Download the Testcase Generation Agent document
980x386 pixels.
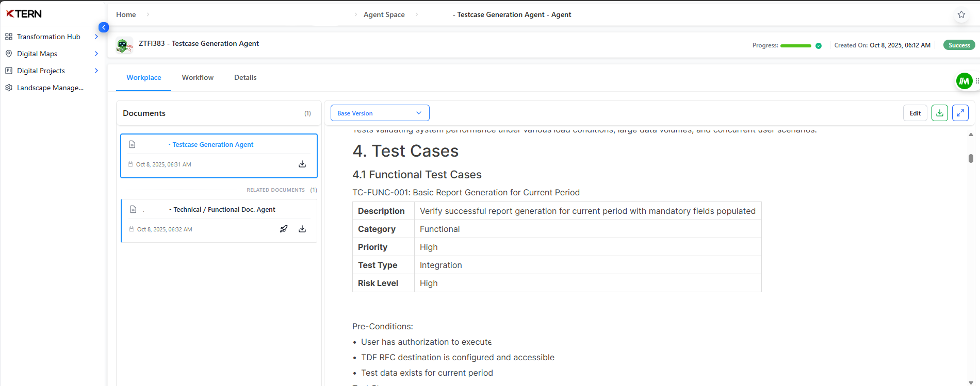coord(302,164)
